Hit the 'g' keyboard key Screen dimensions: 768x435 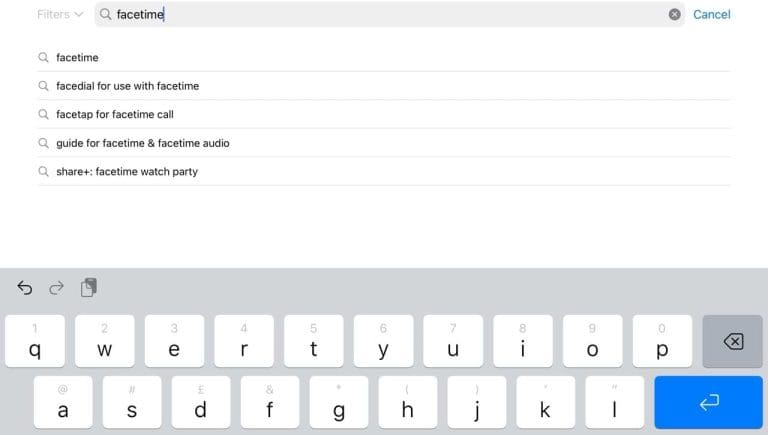(339, 403)
